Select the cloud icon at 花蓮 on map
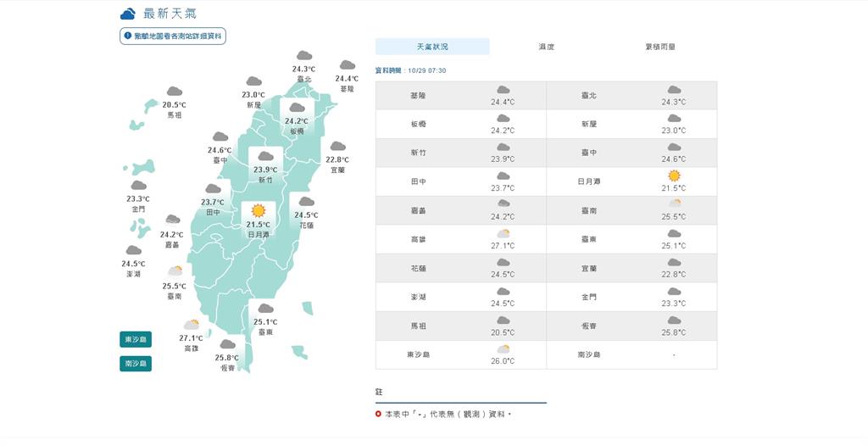The height and width of the screenshot is (446, 868). point(306,202)
